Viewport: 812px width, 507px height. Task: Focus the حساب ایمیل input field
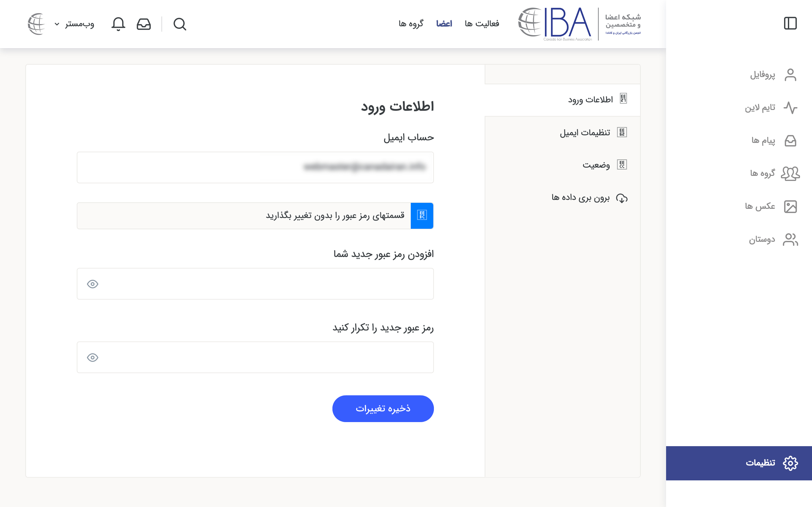255,167
